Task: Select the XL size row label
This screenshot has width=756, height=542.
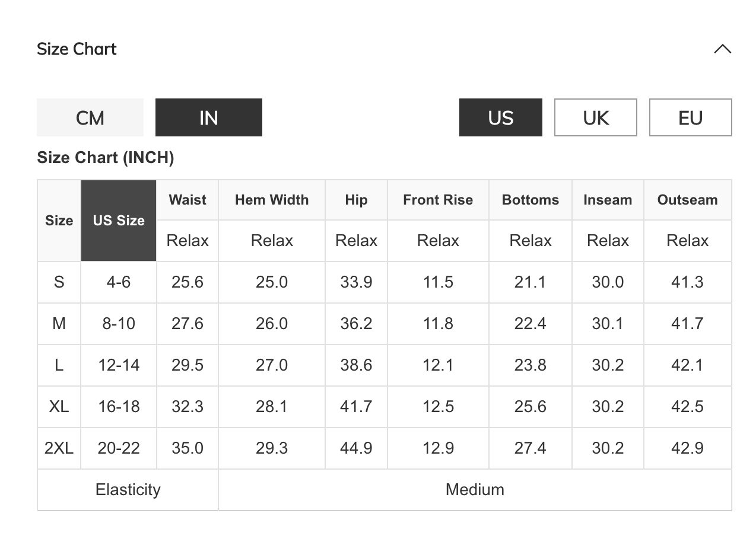Action: tap(59, 407)
